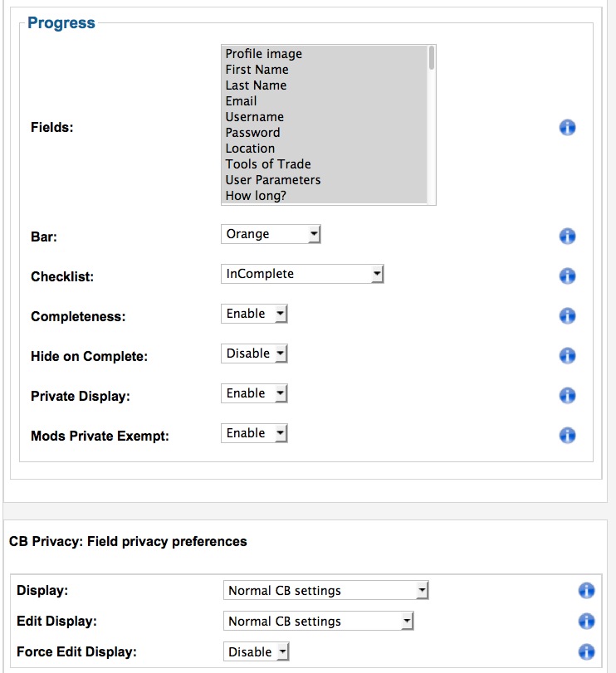Select Profile image in Fields list
The image size is (616, 673).
[263, 54]
